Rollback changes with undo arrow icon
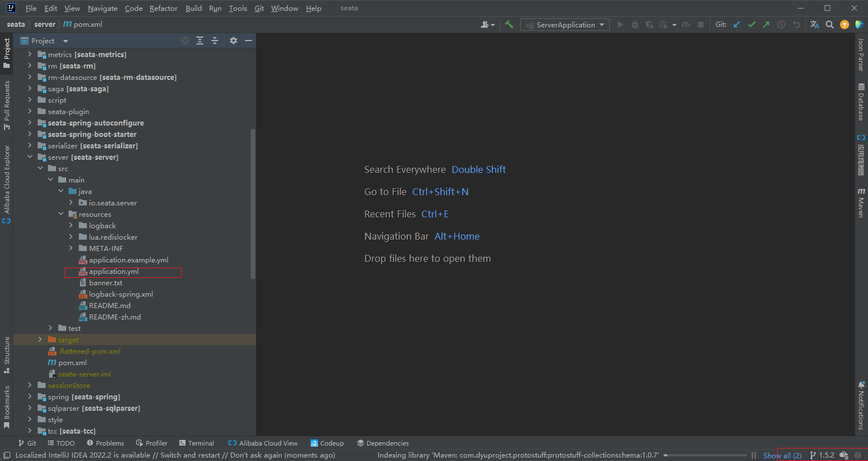This screenshot has width=868, height=461. click(796, 25)
